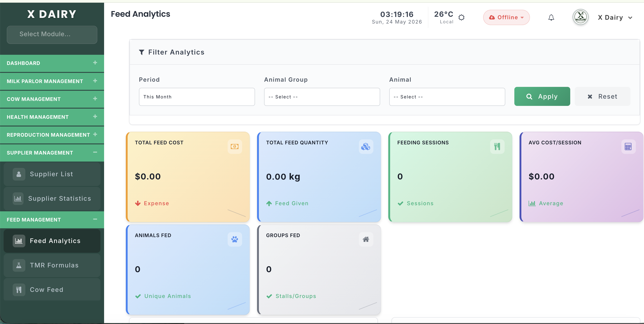Open the Offline status dropdown
This screenshot has width=644, height=324.
(x=506, y=17)
